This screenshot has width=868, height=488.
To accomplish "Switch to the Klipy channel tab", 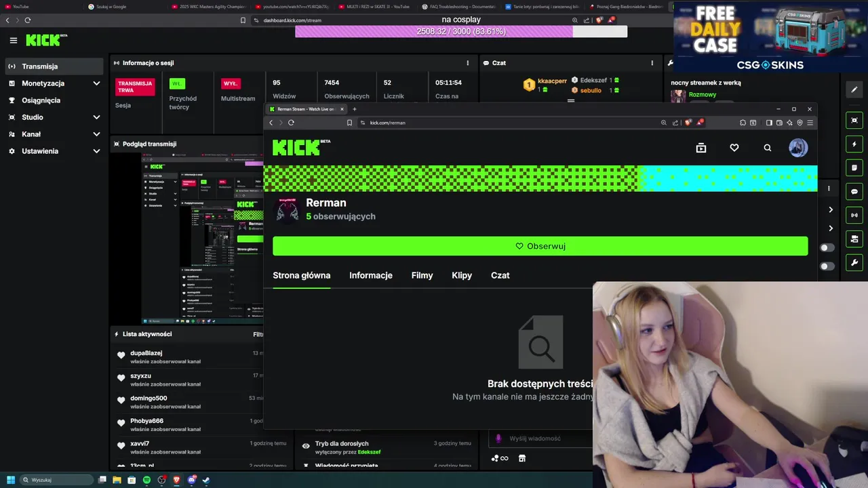I will point(462,275).
